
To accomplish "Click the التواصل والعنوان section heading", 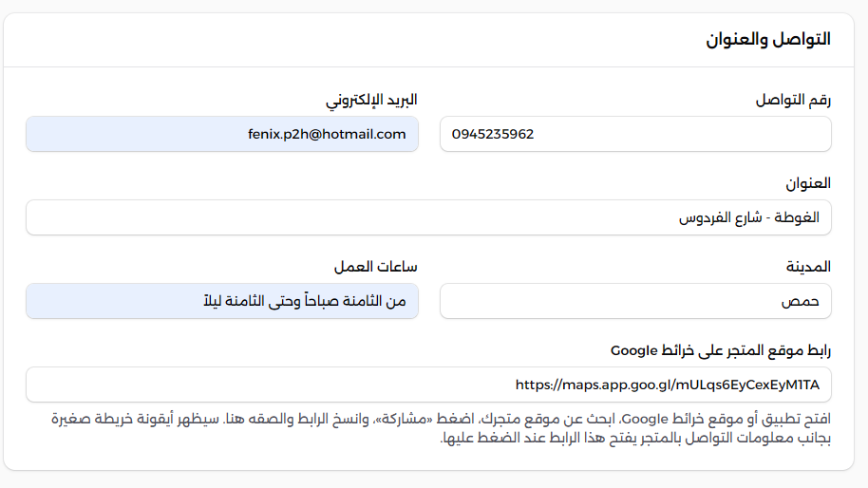I will 768,39.
